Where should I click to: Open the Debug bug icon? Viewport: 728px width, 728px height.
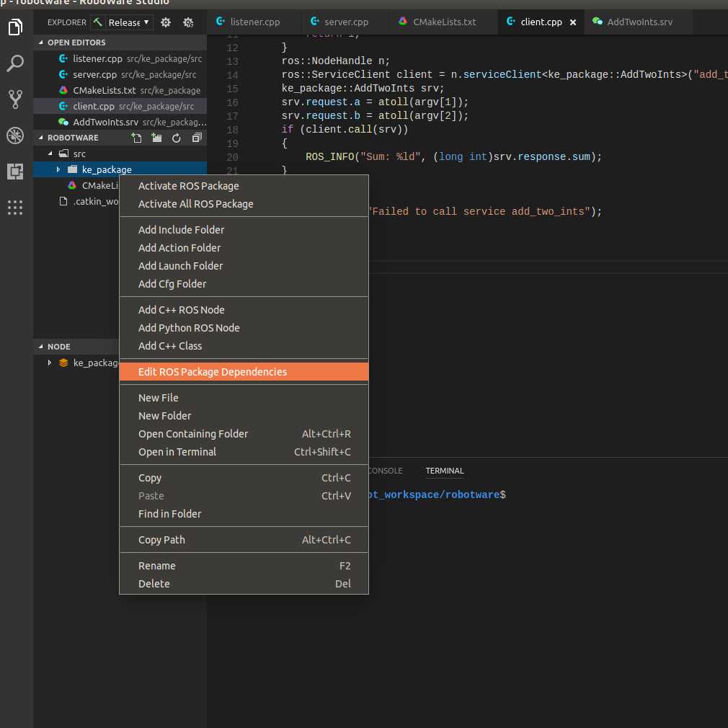point(15,135)
